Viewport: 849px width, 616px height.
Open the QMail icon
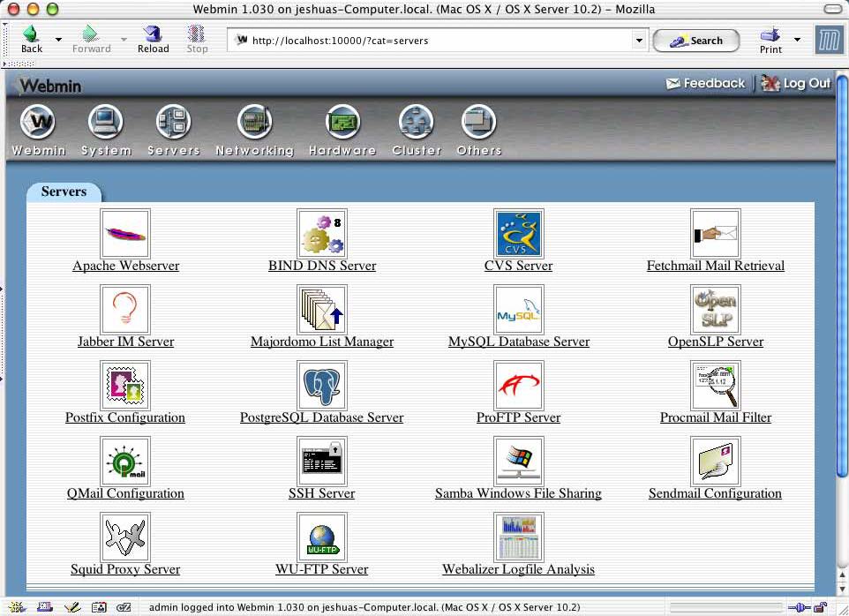coord(125,462)
